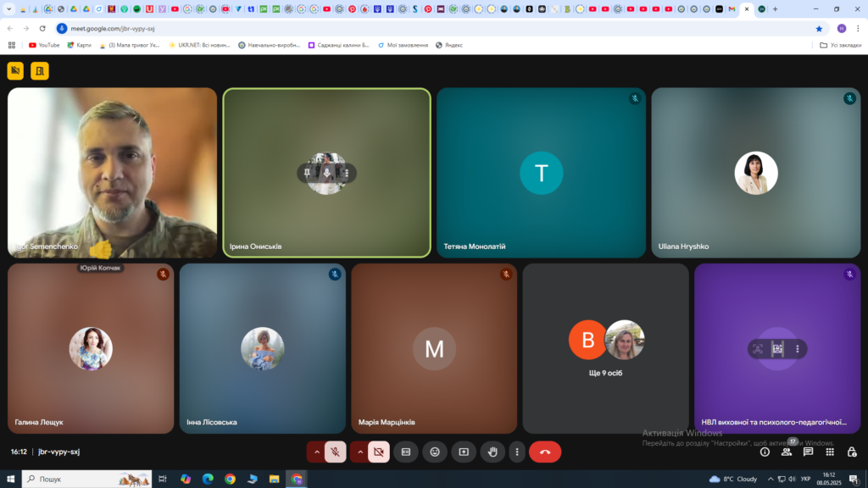Show the people participants list
This screenshot has height=488, width=868.
(787, 452)
